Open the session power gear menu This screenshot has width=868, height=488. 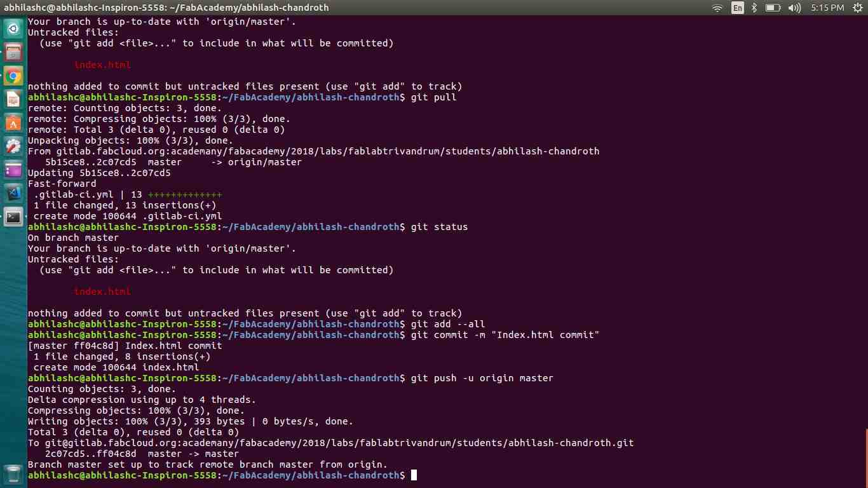pos(857,8)
